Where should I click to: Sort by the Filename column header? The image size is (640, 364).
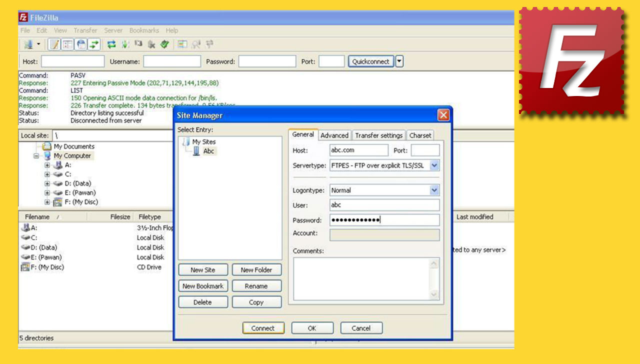pyautogui.click(x=52, y=217)
